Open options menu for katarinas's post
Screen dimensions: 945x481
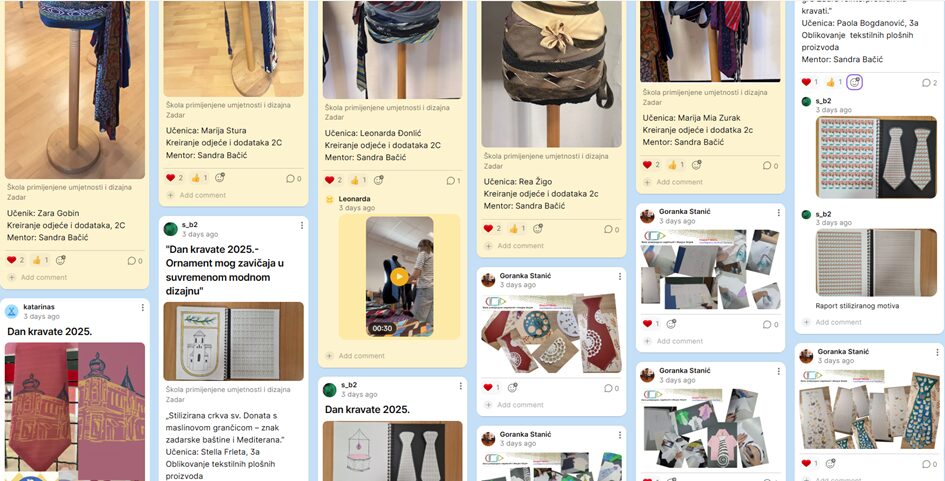point(143,307)
